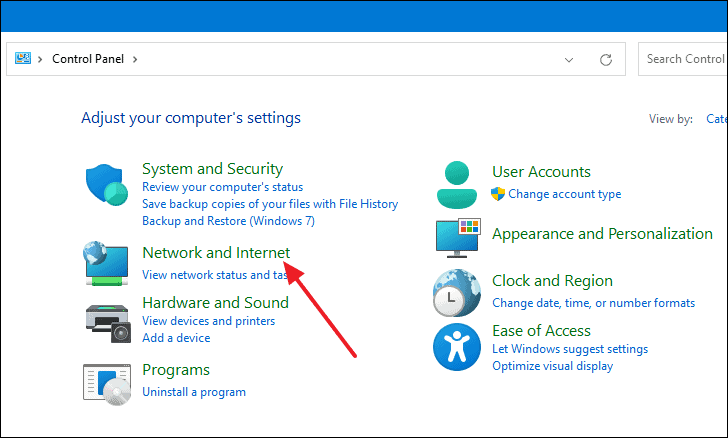Click Change date, time, or number formats
This screenshot has width=728, height=438.
(593, 303)
